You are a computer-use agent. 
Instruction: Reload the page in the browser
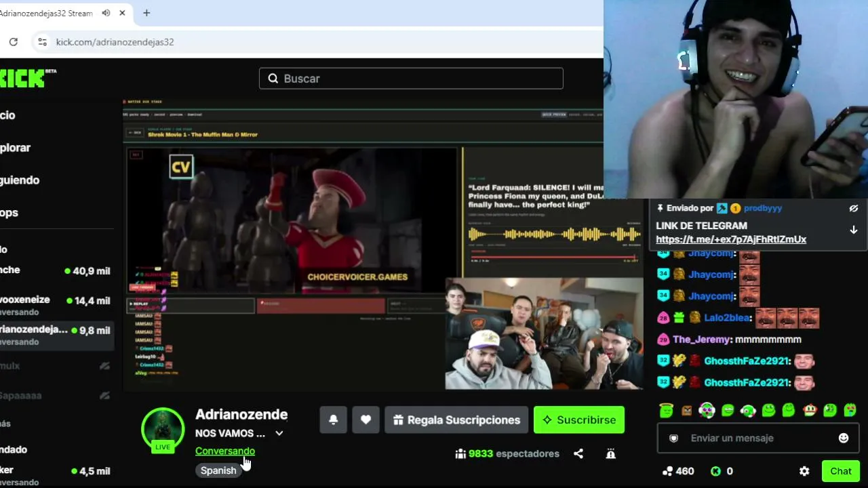tap(13, 42)
